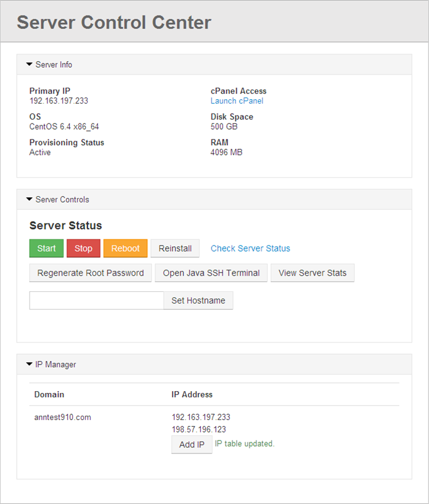The width and height of the screenshot is (429, 504).
Task: Click the Provisioning Status value Active
Action: [x=40, y=152]
